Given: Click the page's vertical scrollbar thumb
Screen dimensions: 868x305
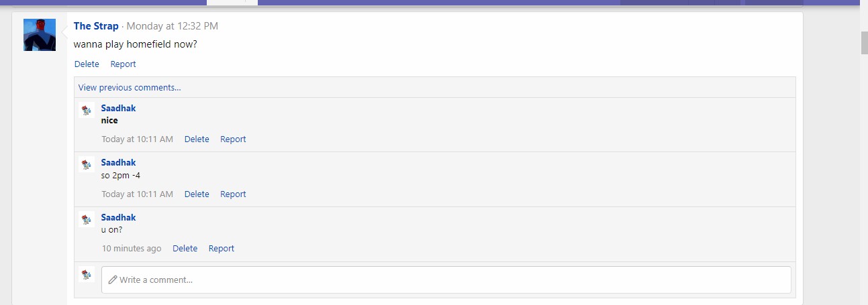Looking at the screenshot, I should pos(864,42).
